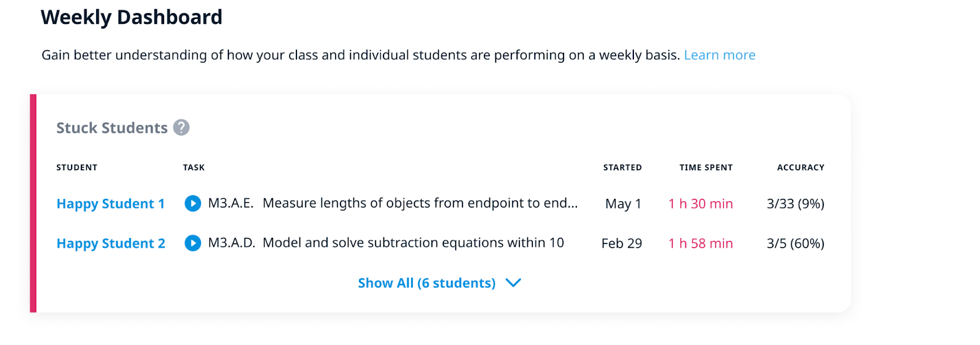The width and height of the screenshot is (980, 345).
Task: Open Happy Student 1's profile
Action: [x=110, y=204]
